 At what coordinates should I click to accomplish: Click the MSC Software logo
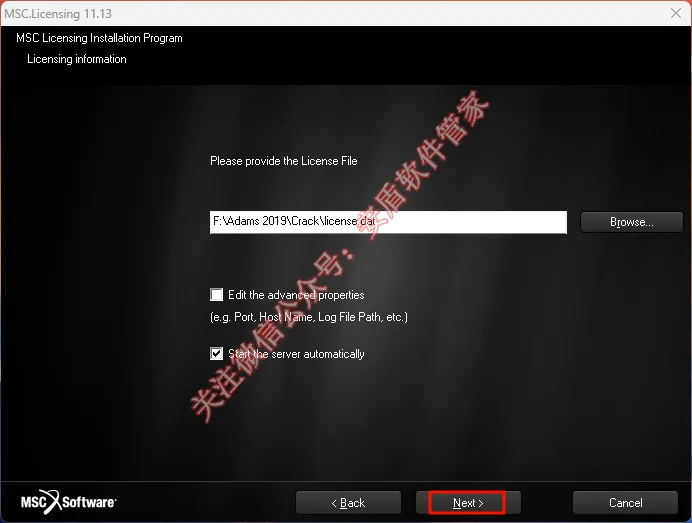[x=68, y=502]
